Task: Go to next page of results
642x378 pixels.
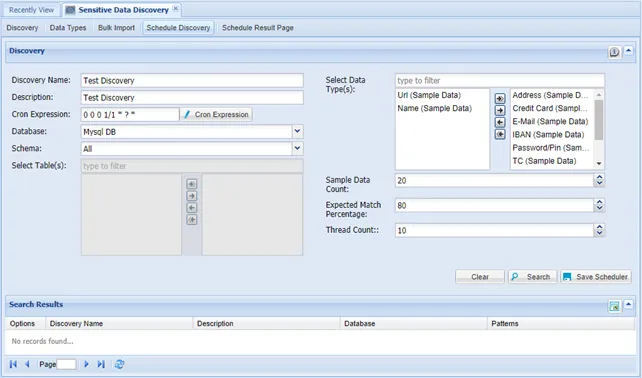Action: point(86,364)
